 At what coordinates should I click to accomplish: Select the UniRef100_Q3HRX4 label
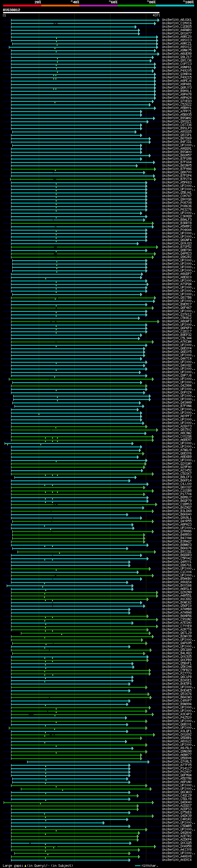click(177, 74)
